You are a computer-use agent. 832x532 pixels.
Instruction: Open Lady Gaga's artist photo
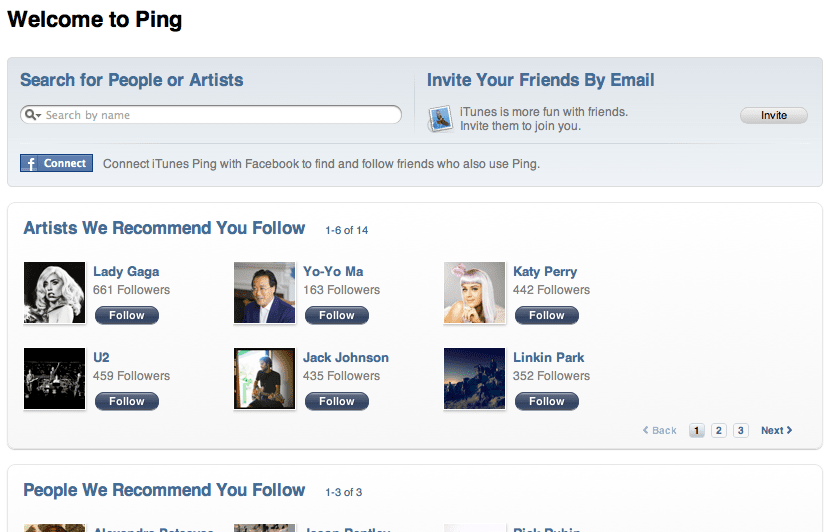(x=54, y=292)
